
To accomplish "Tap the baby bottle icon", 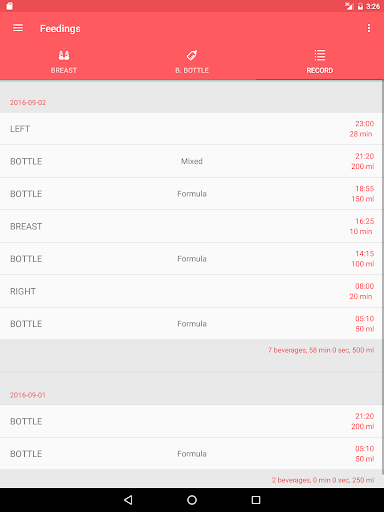I will tap(192, 55).
